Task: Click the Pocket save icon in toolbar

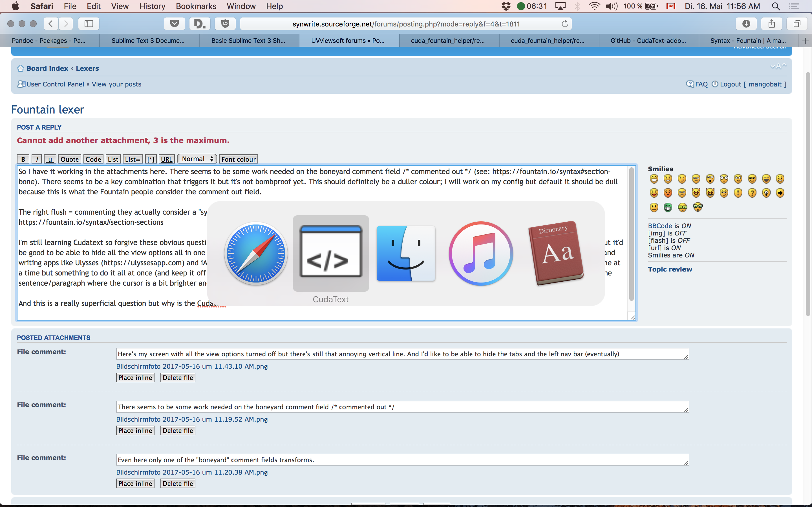Action: tap(174, 23)
